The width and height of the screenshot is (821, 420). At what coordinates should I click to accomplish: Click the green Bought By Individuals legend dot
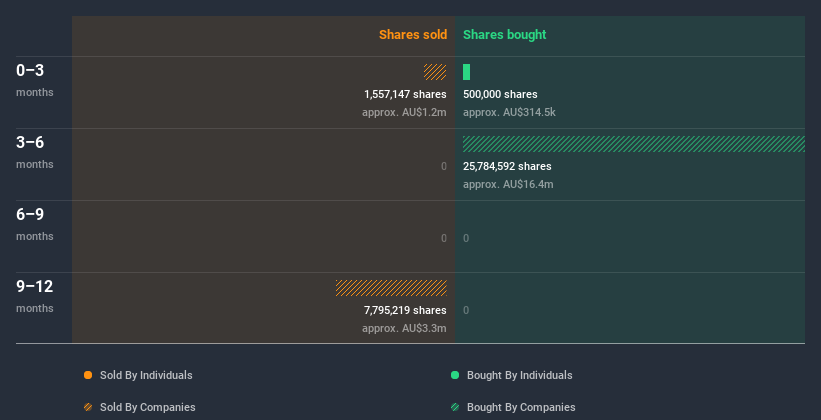tap(455, 375)
